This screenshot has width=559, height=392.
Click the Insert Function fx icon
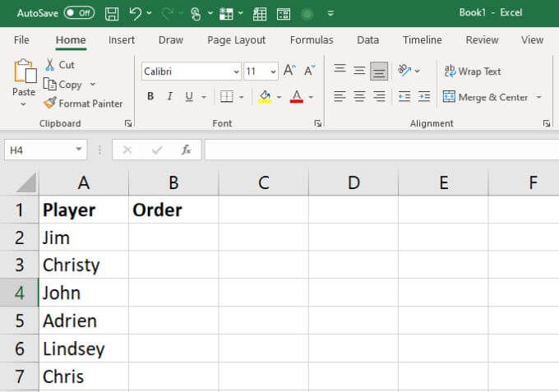[187, 150]
